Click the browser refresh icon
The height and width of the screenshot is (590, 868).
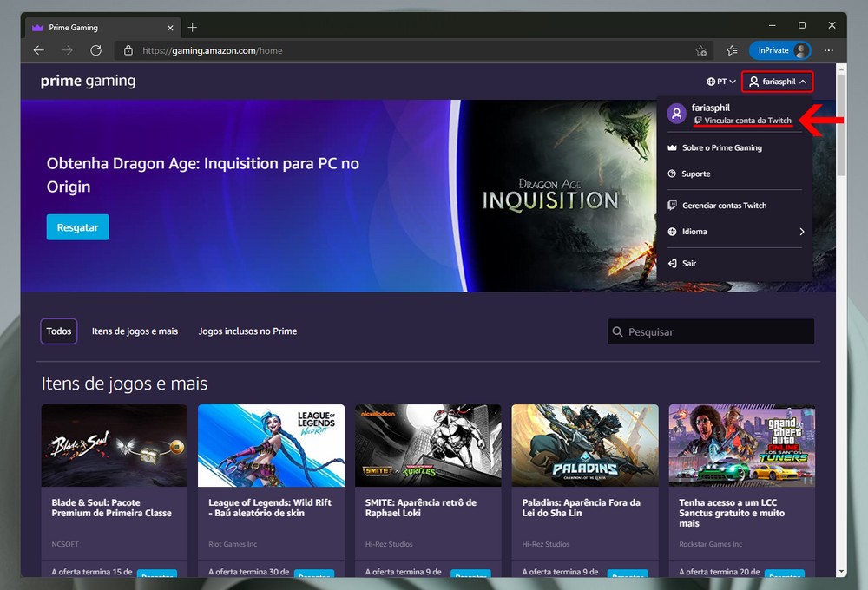point(95,50)
